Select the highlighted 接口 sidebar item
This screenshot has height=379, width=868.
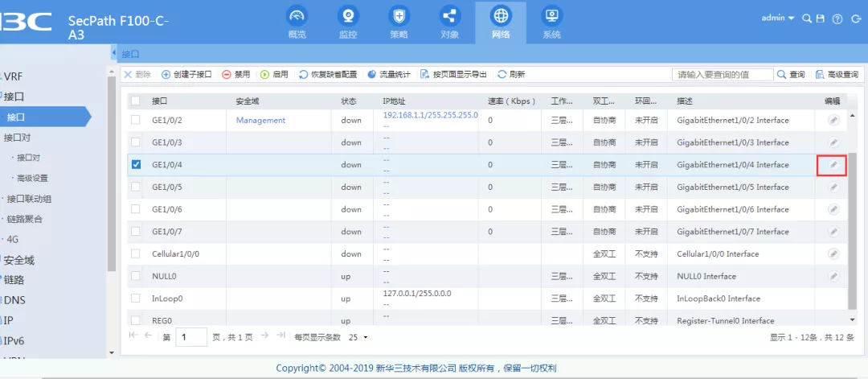[x=44, y=117]
